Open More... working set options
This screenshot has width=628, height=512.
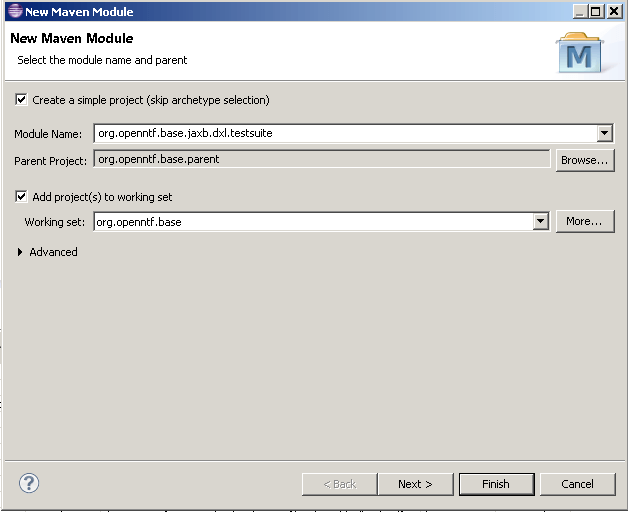(x=584, y=221)
